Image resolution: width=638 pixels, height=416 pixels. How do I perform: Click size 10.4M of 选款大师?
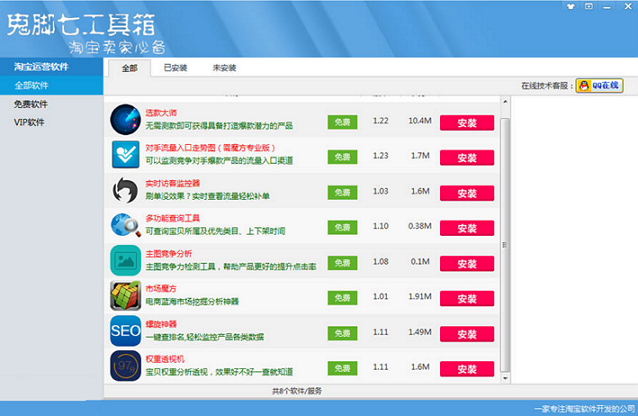point(420,121)
